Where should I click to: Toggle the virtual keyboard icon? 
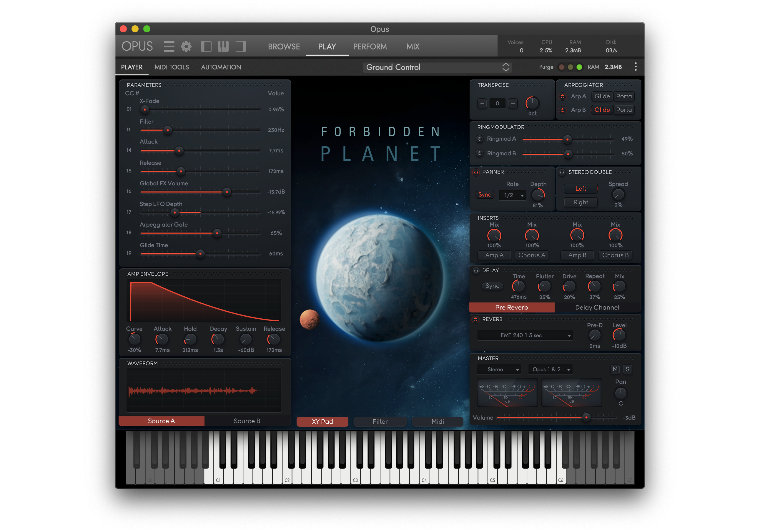point(223,46)
